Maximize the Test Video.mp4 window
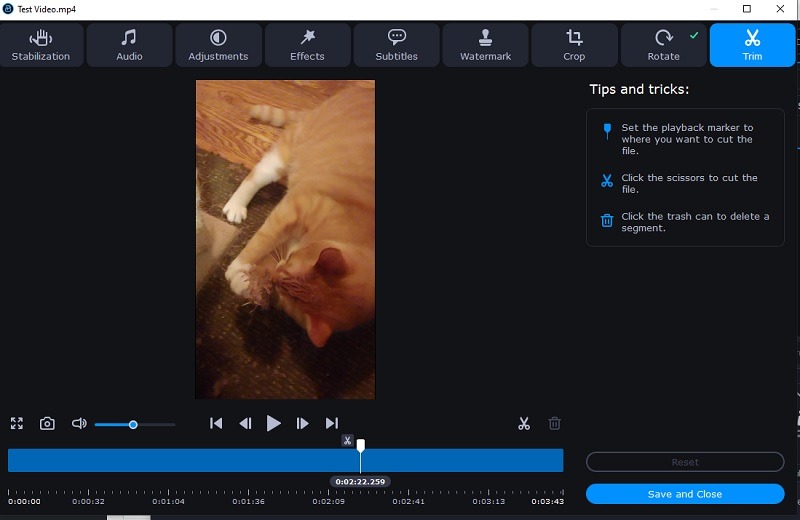The width and height of the screenshot is (800, 520). pos(747,9)
